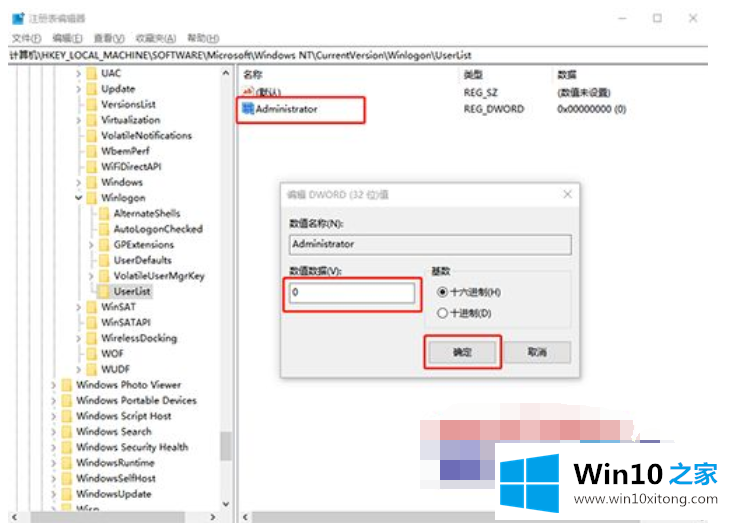Expand the WirelessDocking tree node
The height and width of the screenshot is (525, 730).
coord(79,338)
